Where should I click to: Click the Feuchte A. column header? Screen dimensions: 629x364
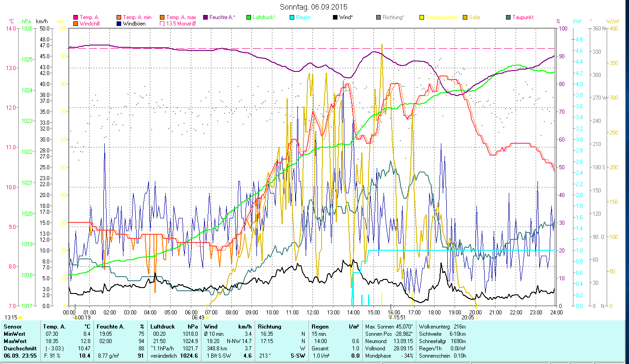click(x=110, y=327)
